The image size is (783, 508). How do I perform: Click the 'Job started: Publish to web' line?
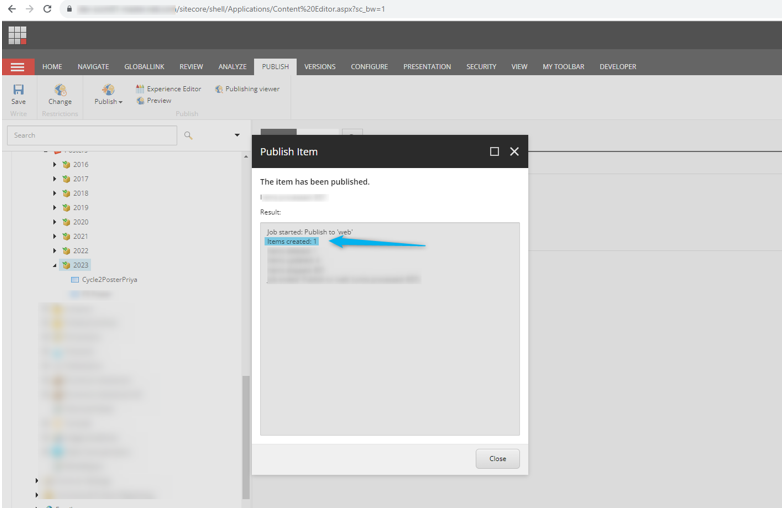click(x=310, y=232)
